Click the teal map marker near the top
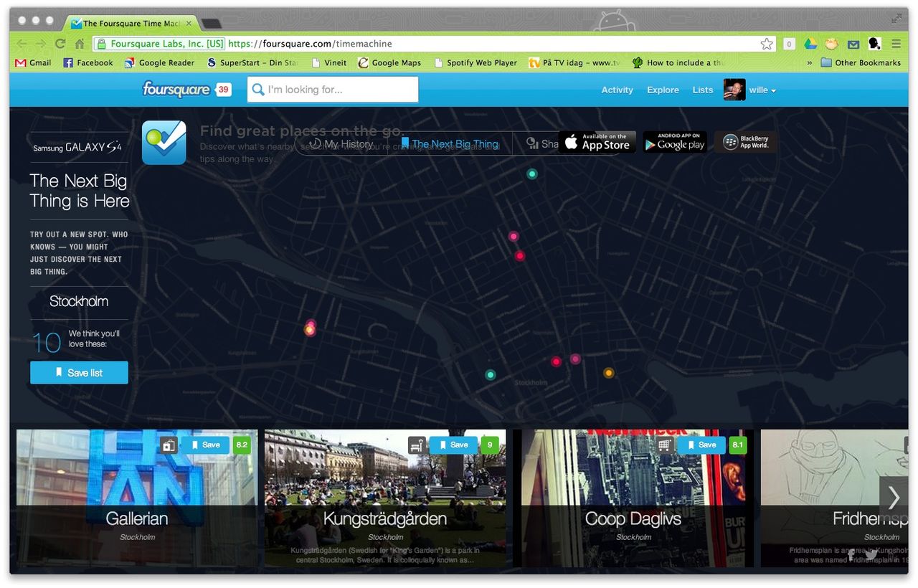918x588 pixels. coord(531,174)
